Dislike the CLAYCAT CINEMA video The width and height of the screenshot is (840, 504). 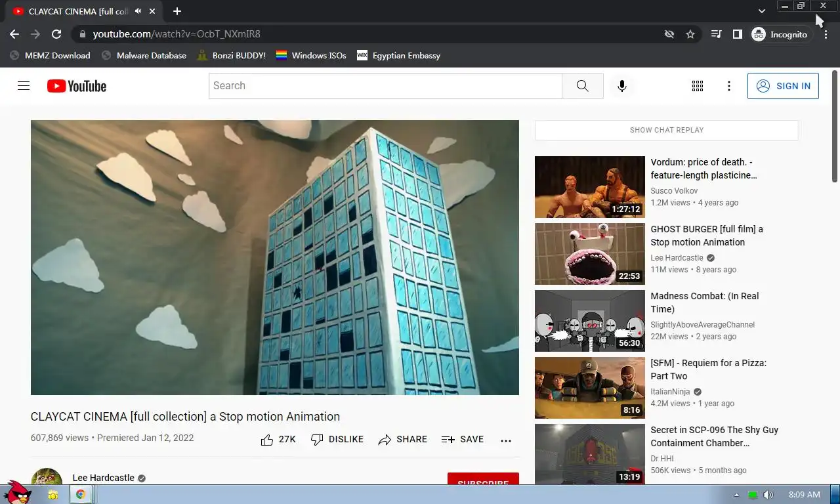click(x=337, y=440)
